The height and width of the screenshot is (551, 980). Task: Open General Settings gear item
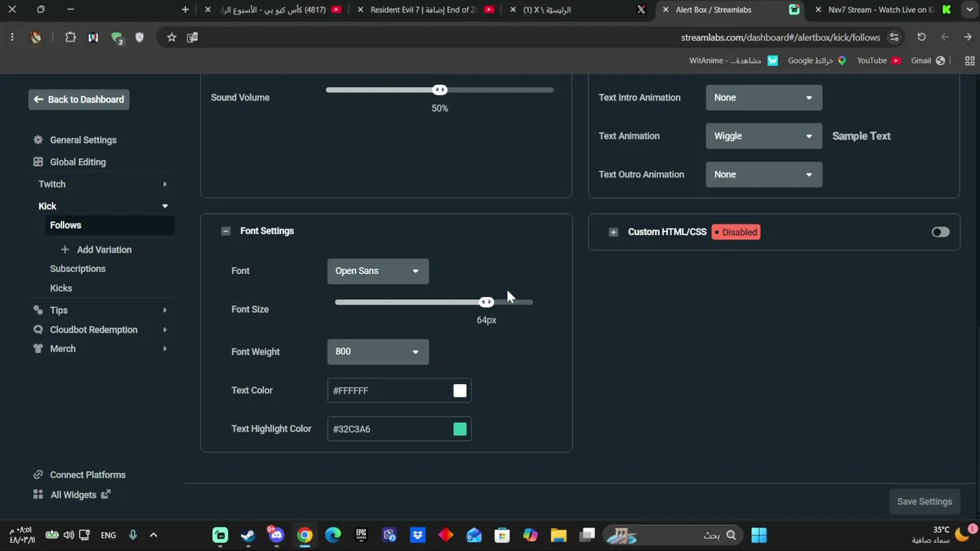point(76,140)
